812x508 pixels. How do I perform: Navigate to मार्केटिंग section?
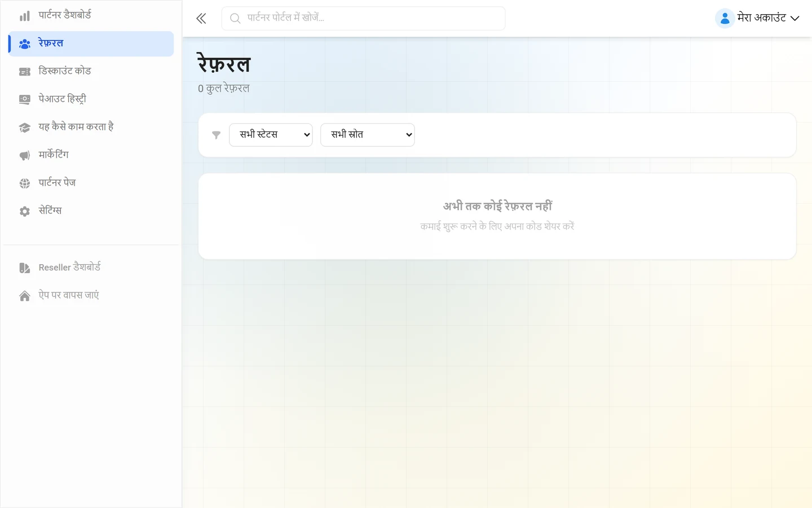coord(91,155)
